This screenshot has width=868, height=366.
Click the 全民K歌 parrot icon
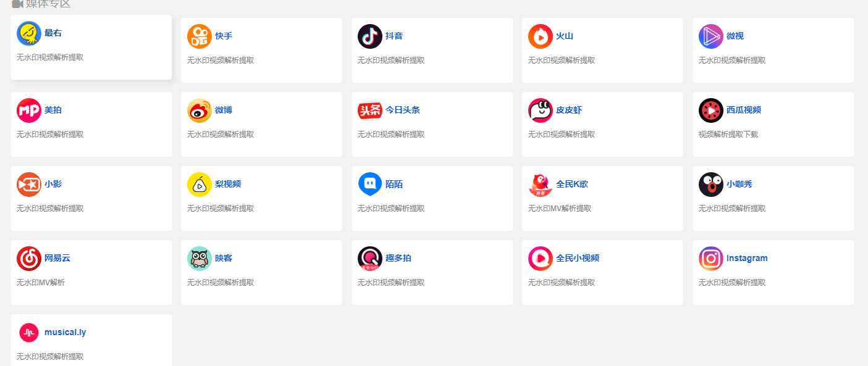pyautogui.click(x=541, y=185)
